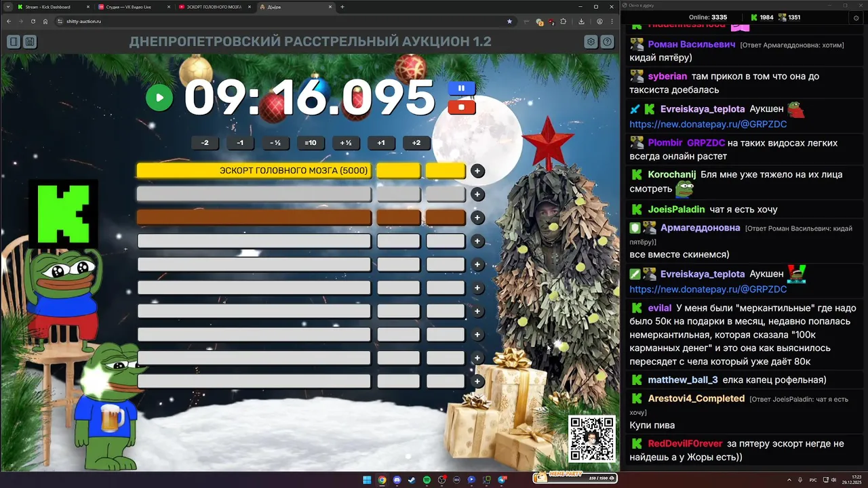The height and width of the screenshot is (488, 868).
Task: Click username JoeisPaladin in chat
Action: pyautogui.click(x=676, y=209)
